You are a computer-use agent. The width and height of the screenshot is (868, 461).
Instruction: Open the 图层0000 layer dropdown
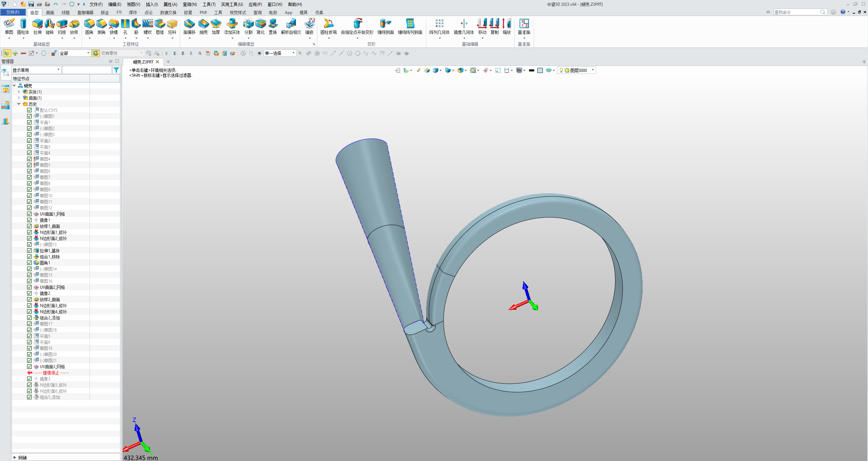(593, 70)
